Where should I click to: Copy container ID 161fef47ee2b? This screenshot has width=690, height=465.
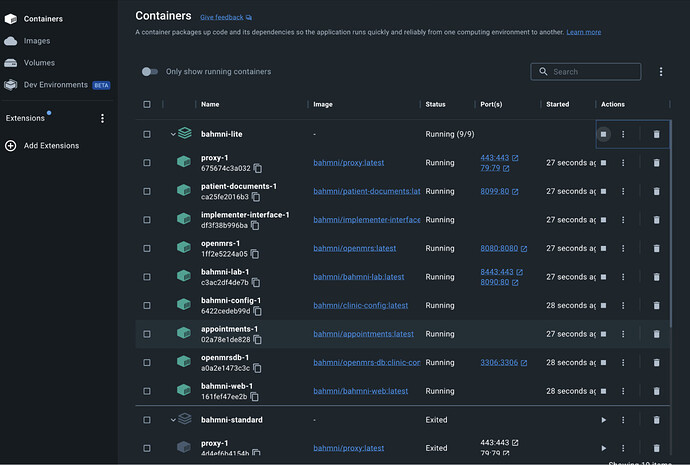(254, 397)
